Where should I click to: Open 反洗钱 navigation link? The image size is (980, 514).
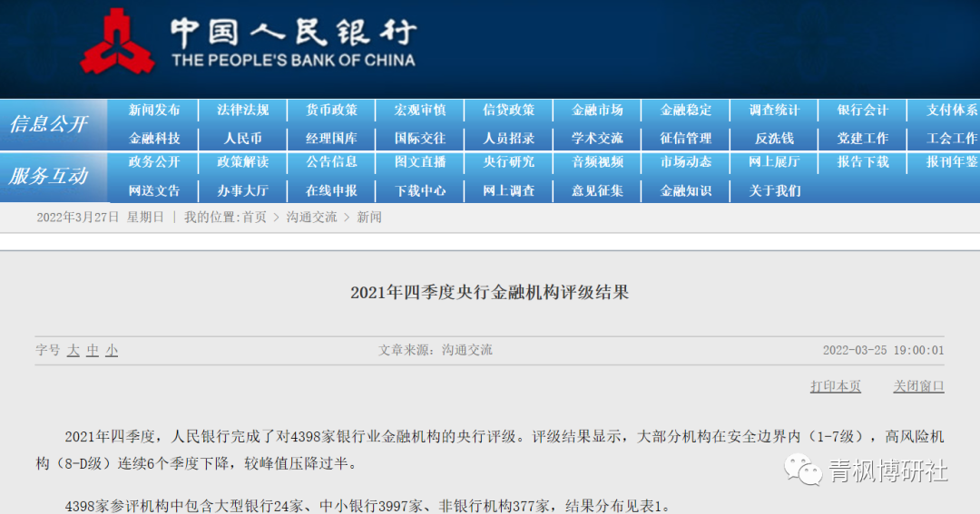pos(774,139)
